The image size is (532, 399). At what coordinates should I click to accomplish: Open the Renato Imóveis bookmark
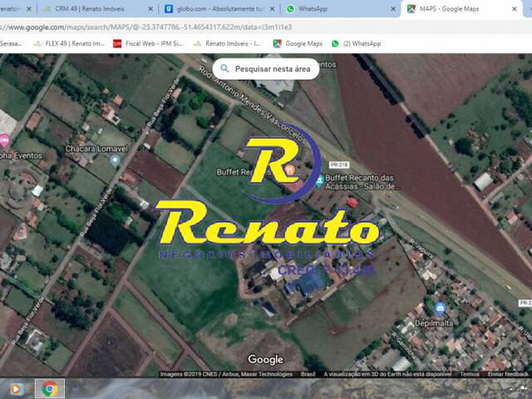point(227,44)
